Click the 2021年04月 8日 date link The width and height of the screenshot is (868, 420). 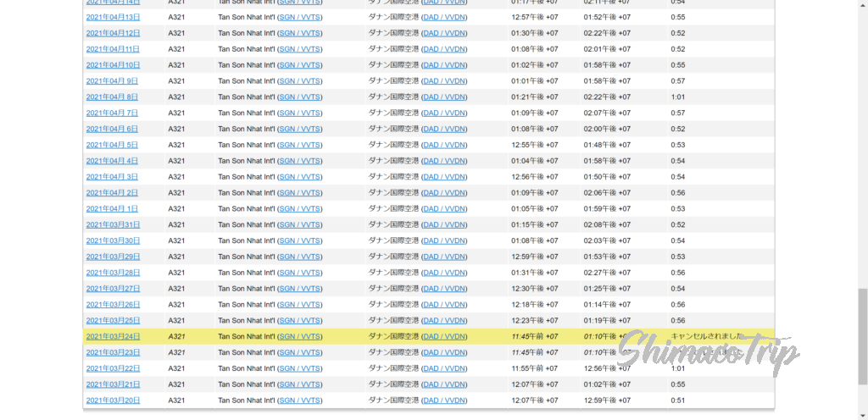[x=112, y=97]
